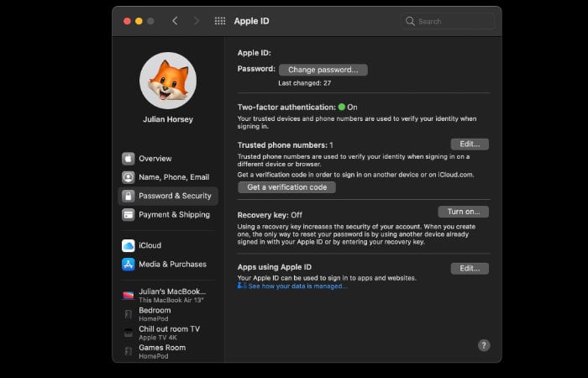588x378 pixels.
Task: Open Payment & Shipping section
Action: coord(168,215)
